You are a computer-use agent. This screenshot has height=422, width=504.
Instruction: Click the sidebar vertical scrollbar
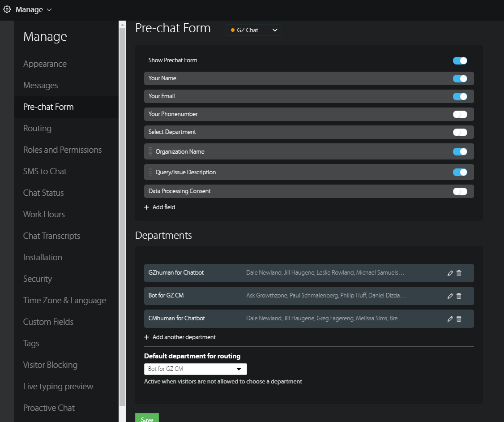click(122, 215)
